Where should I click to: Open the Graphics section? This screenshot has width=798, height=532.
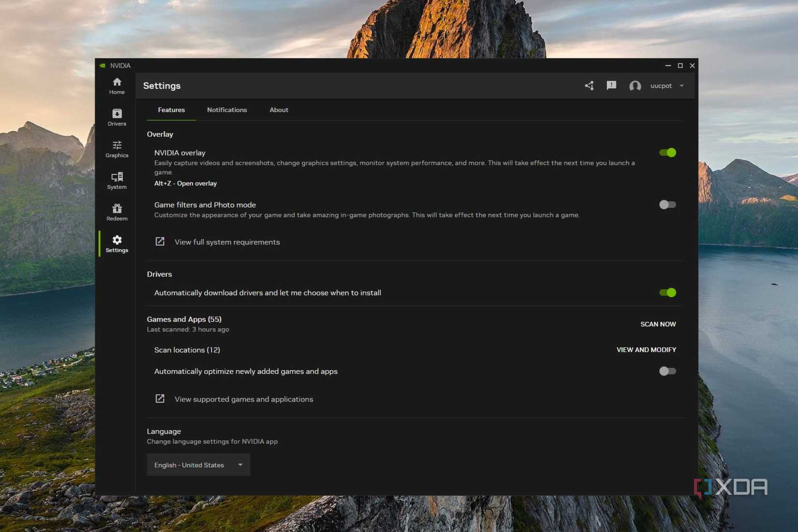pyautogui.click(x=117, y=149)
